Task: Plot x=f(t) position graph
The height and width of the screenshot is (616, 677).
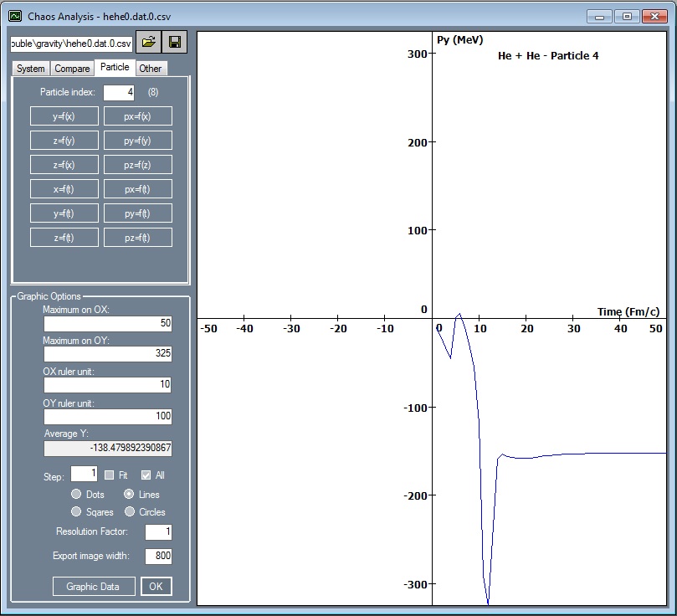Action: tap(64, 188)
